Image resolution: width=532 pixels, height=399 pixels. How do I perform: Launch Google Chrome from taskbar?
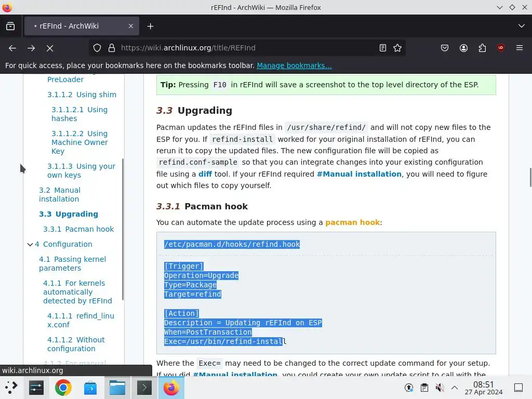coord(63,388)
